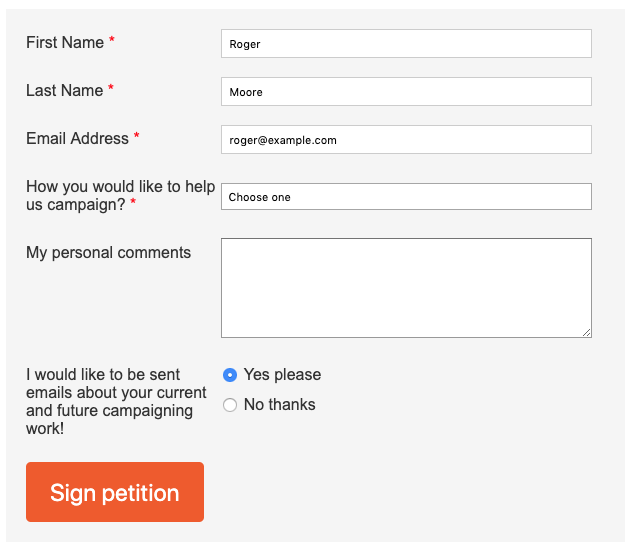
Task: Select the "Yes please" radio button
Action: [x=230, y=375]
